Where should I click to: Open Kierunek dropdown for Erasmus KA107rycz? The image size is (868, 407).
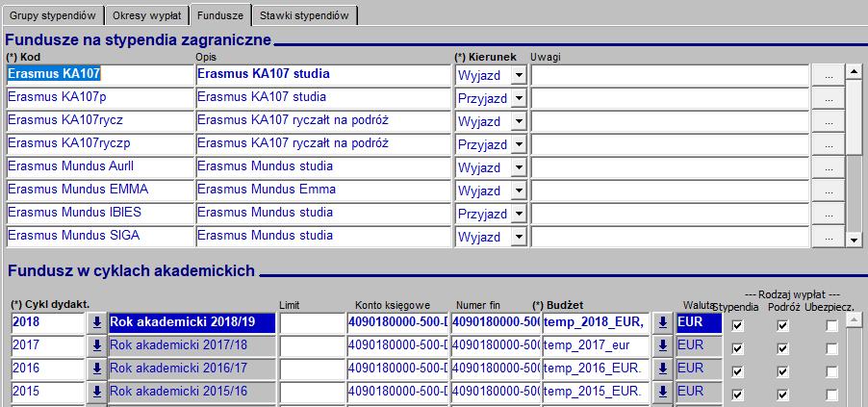click(x=518, y=121)
